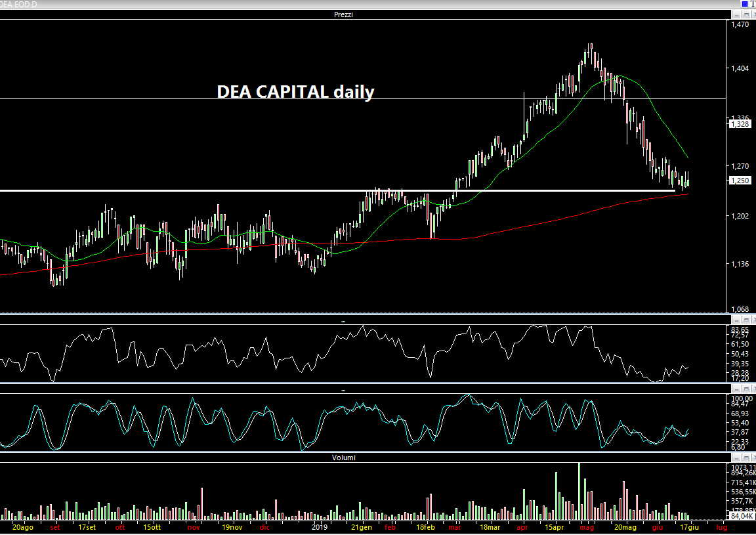The height and width of the screenshot is (535, 756).
Task: Click the 1,404 price axis value
Action: click(740, 68)
